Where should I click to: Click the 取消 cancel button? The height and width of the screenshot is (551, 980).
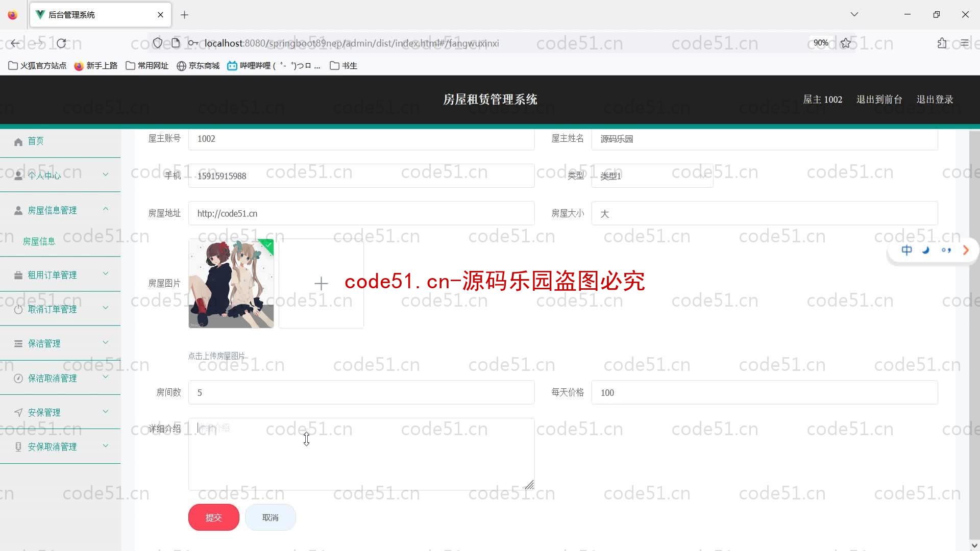coord(270,517)
